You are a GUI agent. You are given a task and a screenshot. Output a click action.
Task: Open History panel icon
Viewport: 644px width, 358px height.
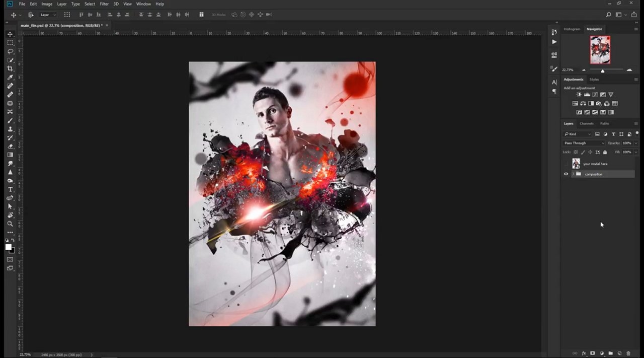(554, 33)
